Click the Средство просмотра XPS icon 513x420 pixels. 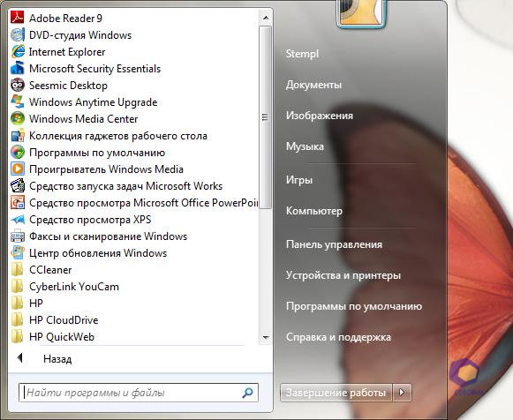18,220
